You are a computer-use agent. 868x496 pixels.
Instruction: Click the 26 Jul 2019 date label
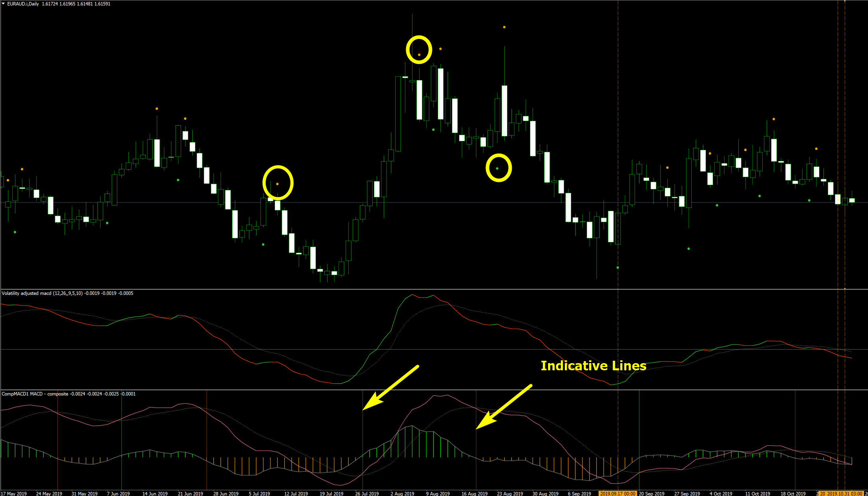(x=367, y=494)
